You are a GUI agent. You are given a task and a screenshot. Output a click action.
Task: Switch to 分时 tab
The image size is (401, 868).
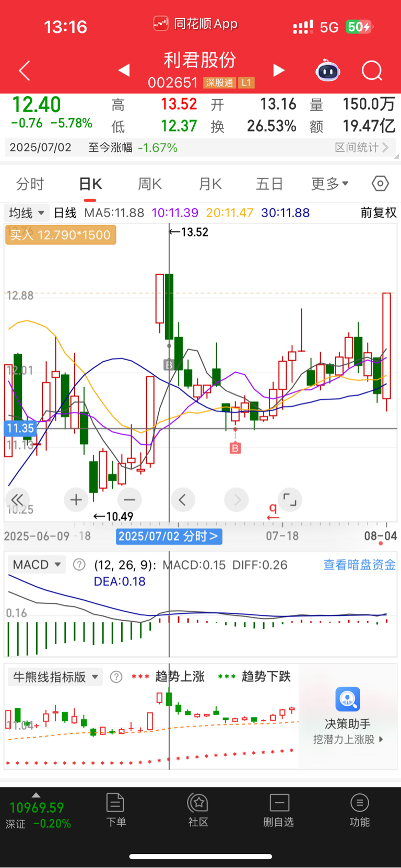click(x=30, y=184)
